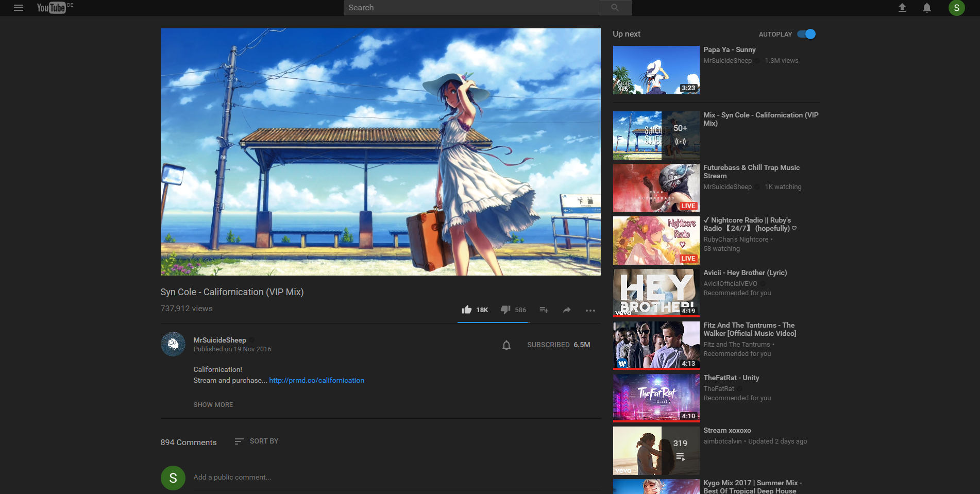Open Nightcore Radio Ruby's Radio title
Image resolution: width=980 pixels, height=494 pixels.
click(x=750, y=224)
